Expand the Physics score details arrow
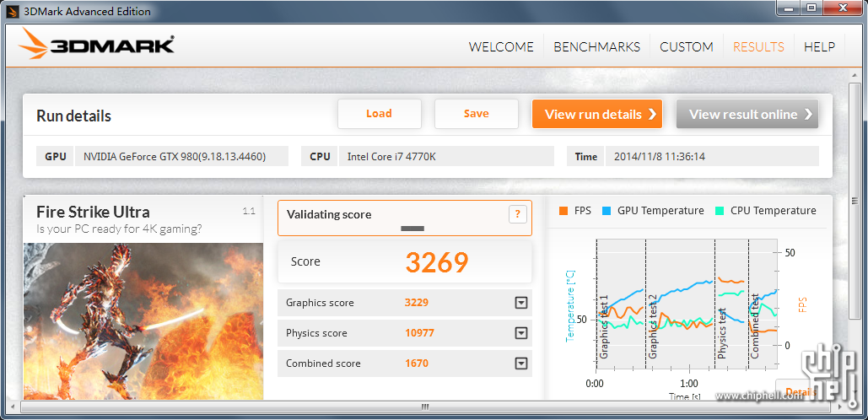Screen dimensions: 868x420 (521, 333)
